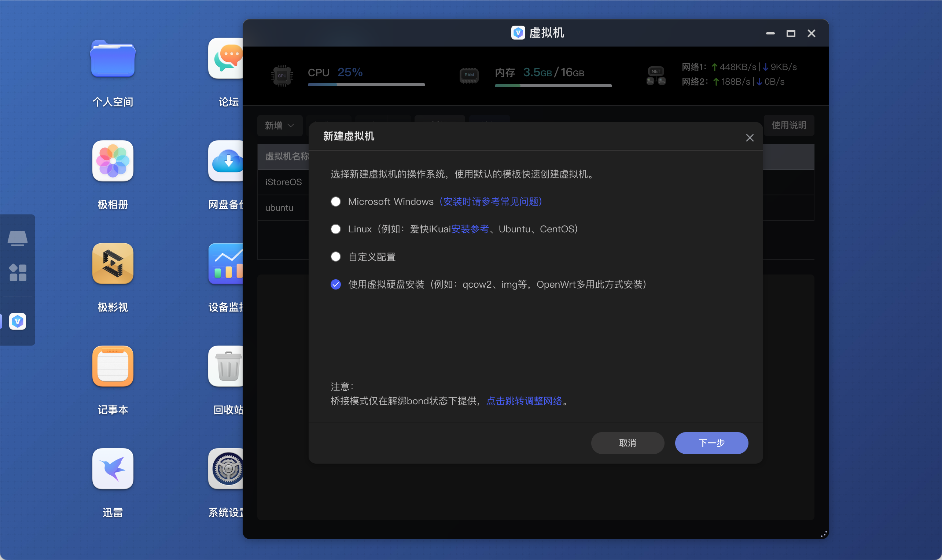Click the desktop drive icon in sidebar

(17, 239)
